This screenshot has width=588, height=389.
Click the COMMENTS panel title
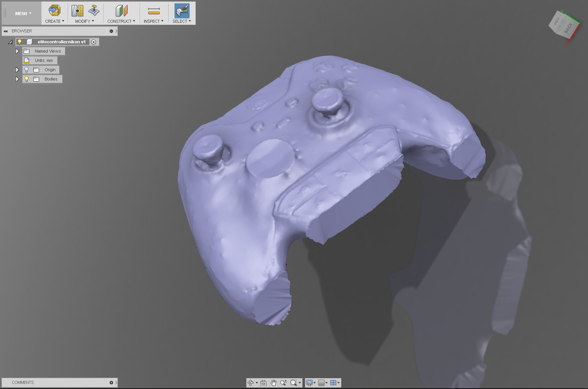(x=23, y=382)
